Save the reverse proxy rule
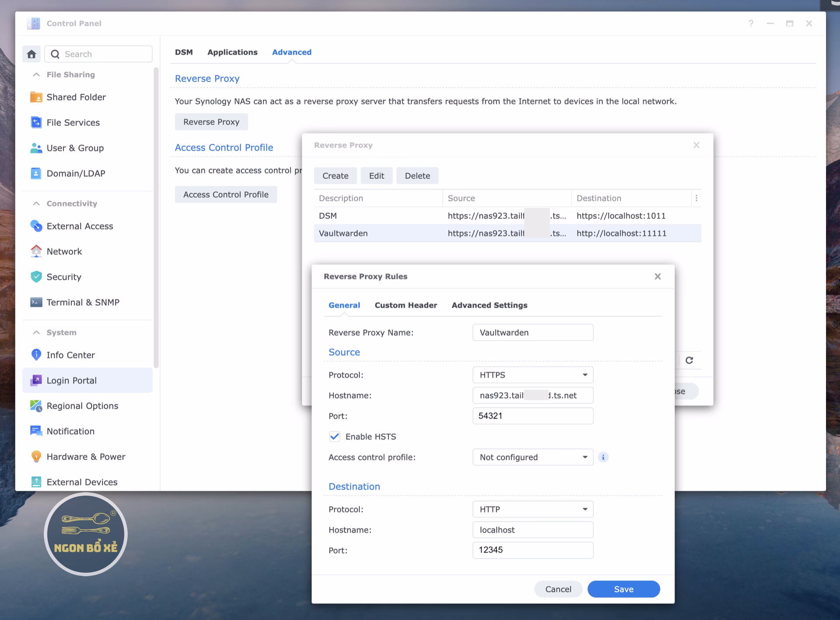 [x=623, y=589]
